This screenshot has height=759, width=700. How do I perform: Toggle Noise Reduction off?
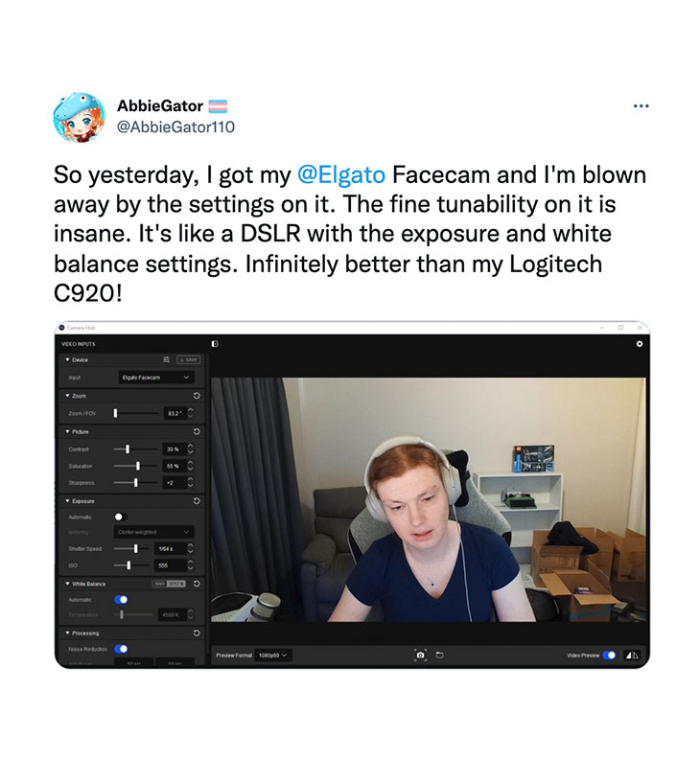pyautogui.click(x=121, y=649)
